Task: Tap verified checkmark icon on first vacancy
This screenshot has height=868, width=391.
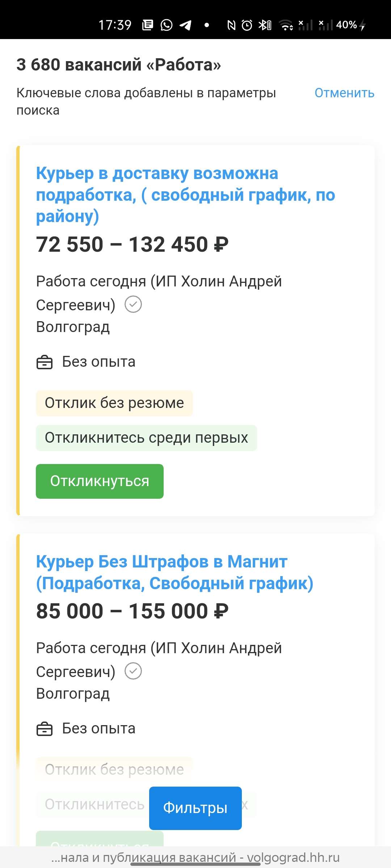Action: point(133,304)
